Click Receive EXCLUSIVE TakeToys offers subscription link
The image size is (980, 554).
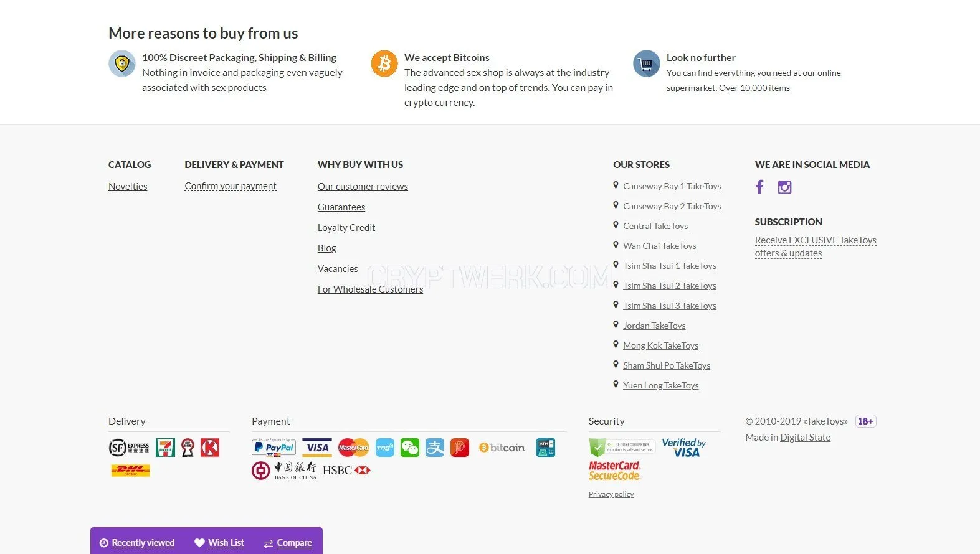pyautogui.click(x=816, y=246)
